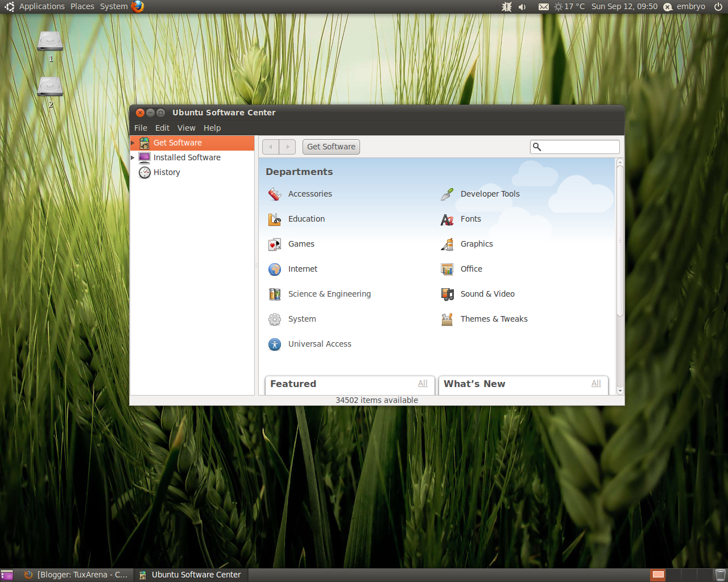Viewport: 728px width, 582px height.
Task: Open the clock showing Sun Sep 12, 09:50
Action: [624, 6]
